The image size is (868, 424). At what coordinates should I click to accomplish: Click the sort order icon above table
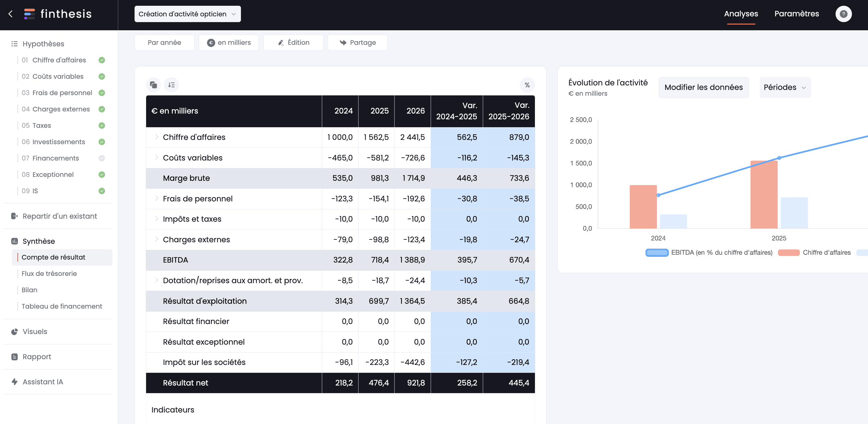pyautogui.click(x=171, y=85)
